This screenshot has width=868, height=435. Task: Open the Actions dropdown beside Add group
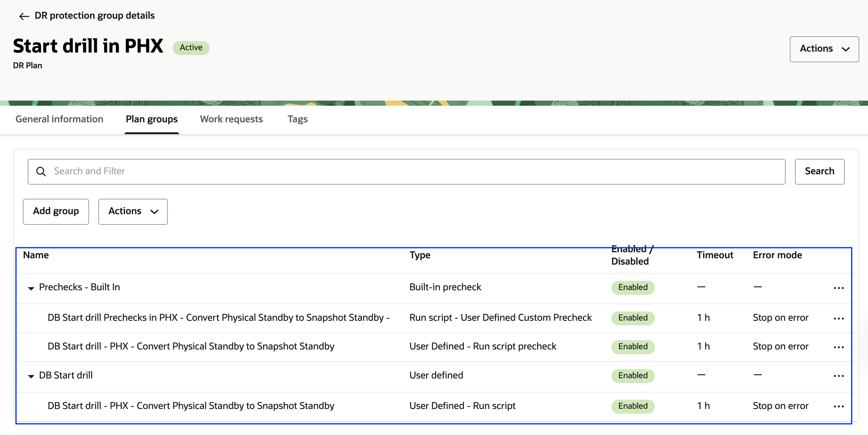pos(133,211)
